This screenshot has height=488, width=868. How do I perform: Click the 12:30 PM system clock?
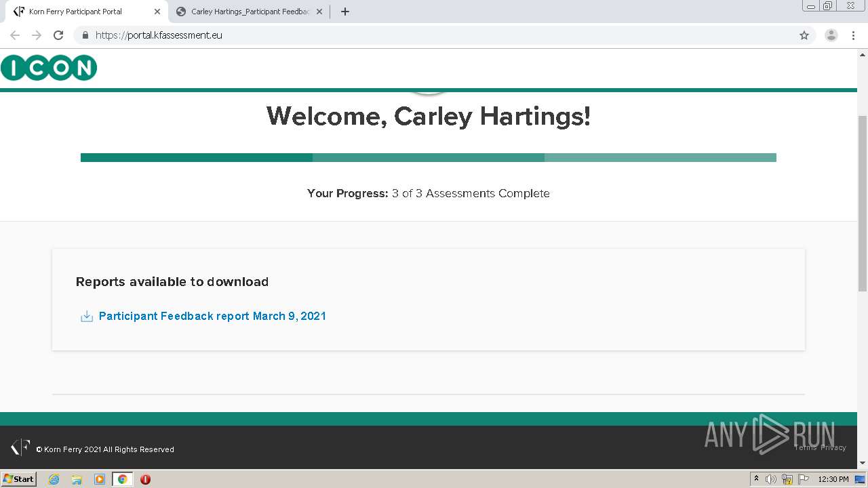pyautogui.click(x=833, y=479)
